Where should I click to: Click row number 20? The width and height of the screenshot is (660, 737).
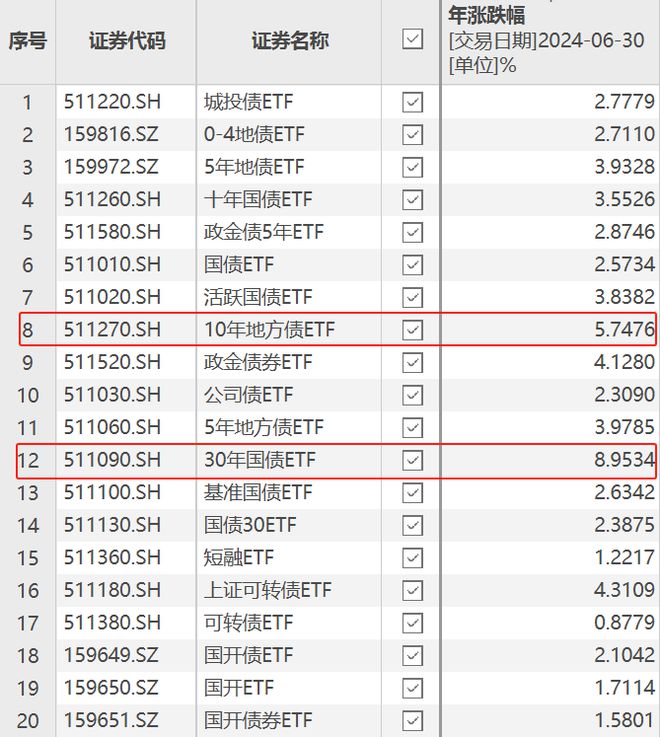28,721
